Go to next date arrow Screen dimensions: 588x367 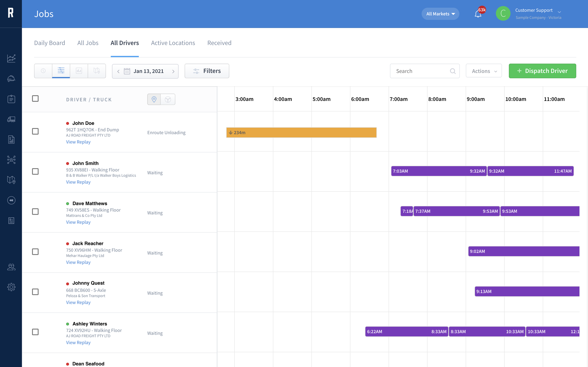pos(173,71)
